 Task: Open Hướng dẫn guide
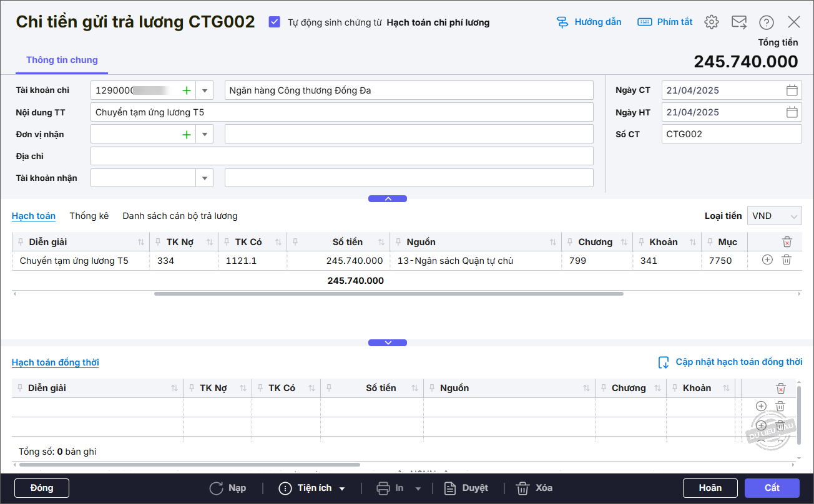pos(589,22)
